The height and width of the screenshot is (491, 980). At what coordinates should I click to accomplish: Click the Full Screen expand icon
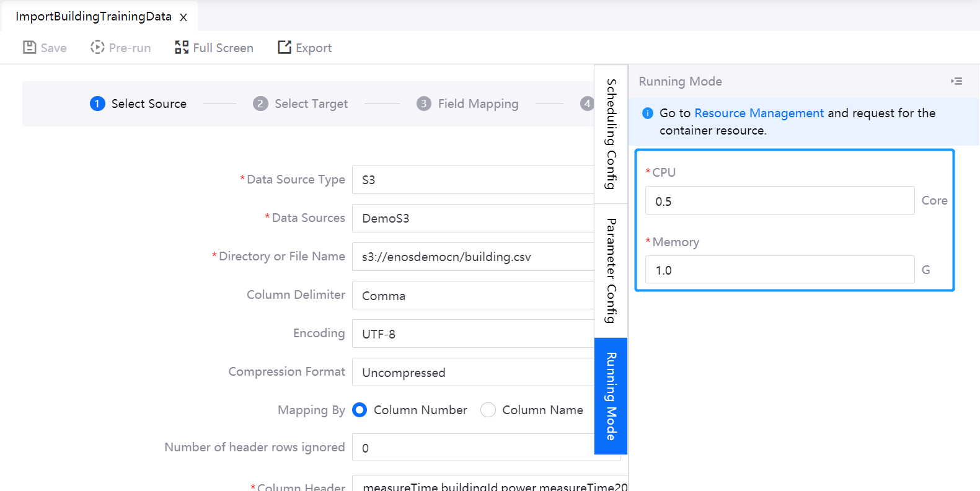coord(182,48)
